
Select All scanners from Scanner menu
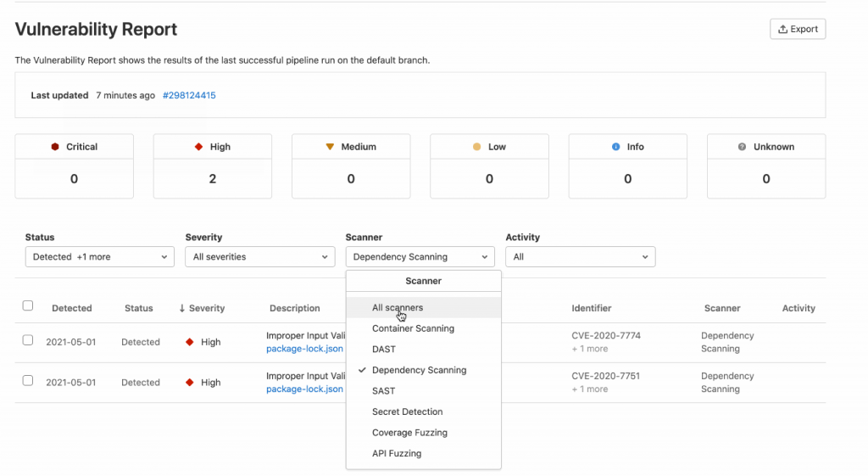point(398,308)
